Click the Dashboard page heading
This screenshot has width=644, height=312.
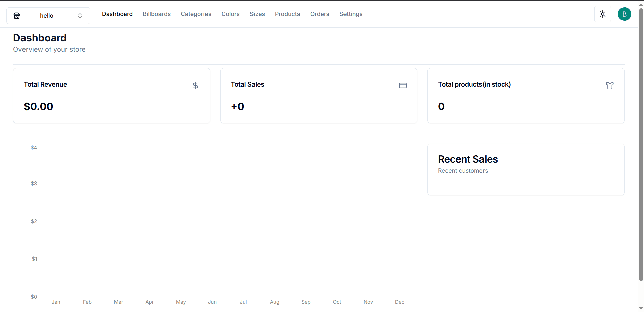pos(40,38)
